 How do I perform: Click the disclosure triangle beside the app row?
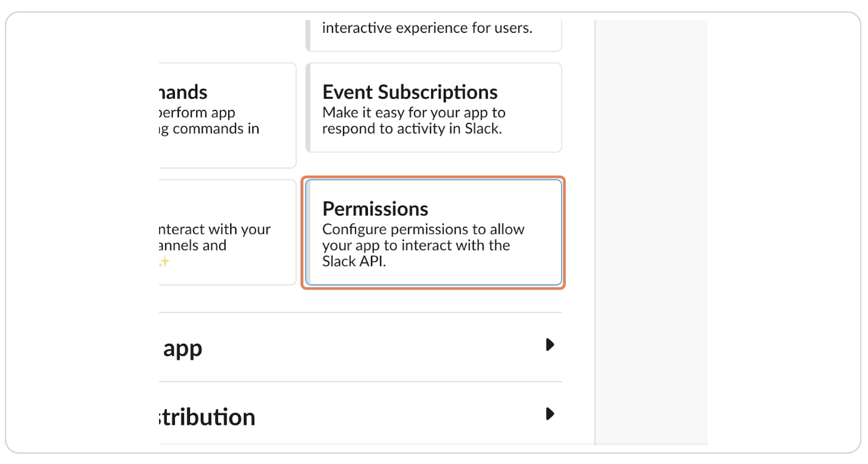click(x=549, y=345)
